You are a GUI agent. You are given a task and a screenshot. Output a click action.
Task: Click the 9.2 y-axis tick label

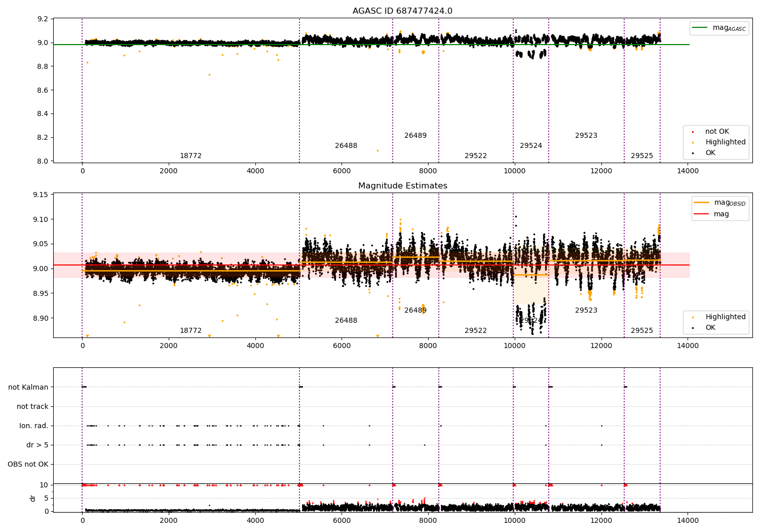point(44,19)
